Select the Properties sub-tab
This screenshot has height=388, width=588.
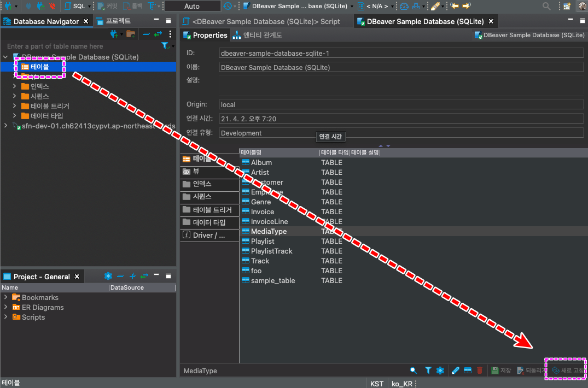tap(205, 35)
